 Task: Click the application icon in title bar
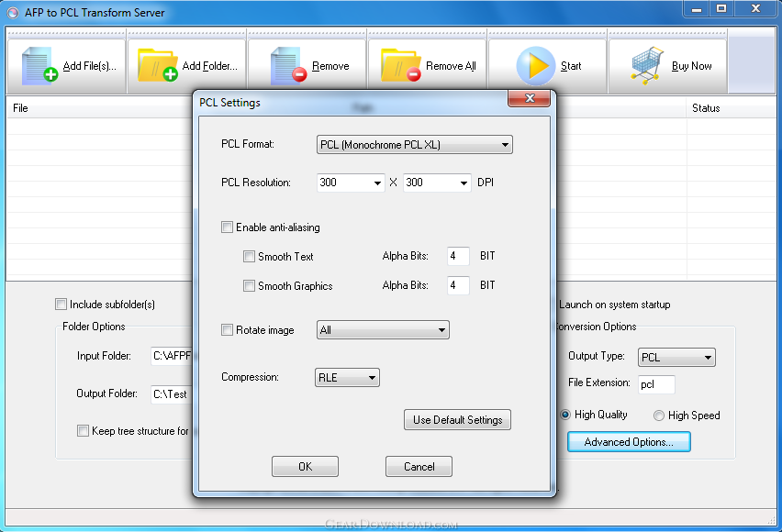click(x=13, y=13)
